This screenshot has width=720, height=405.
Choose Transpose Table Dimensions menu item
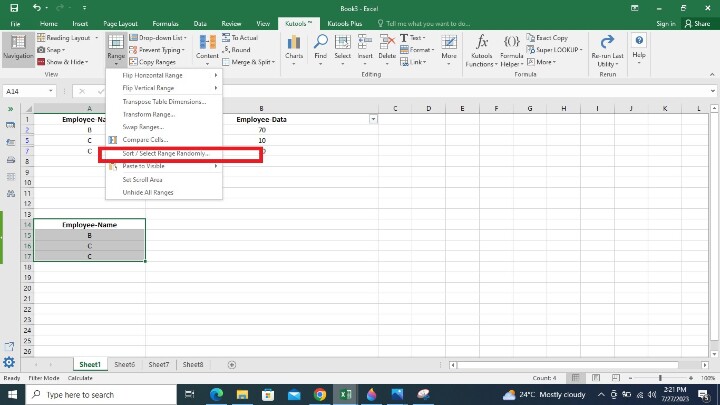pos(164,101)
